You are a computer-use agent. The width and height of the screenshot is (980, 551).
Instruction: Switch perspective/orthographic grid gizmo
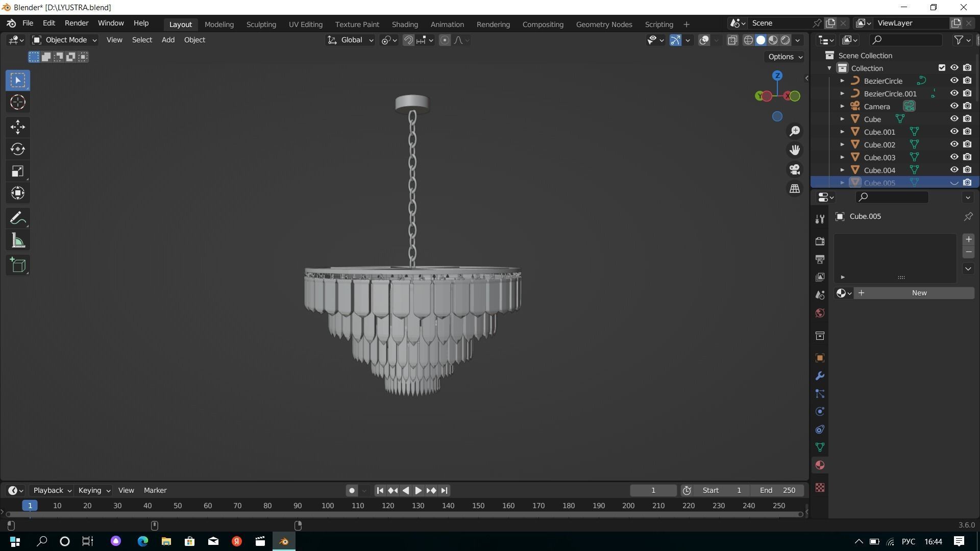point(795,189)
